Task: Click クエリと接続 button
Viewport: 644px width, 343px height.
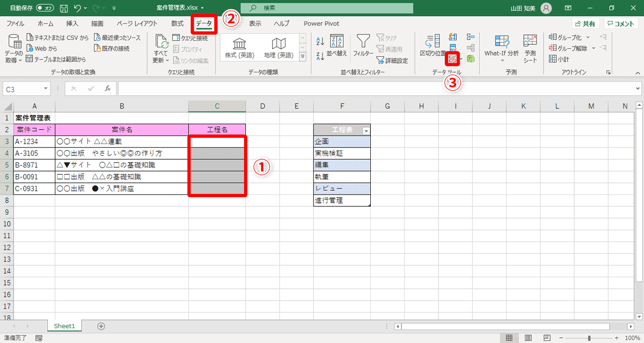Action: (190, 38)
